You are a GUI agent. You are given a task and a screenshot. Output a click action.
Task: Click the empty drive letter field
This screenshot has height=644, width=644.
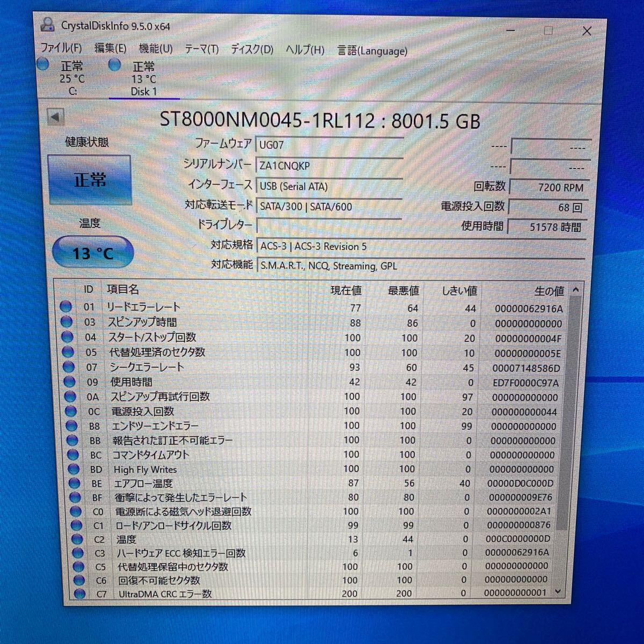tap(329, 225)
